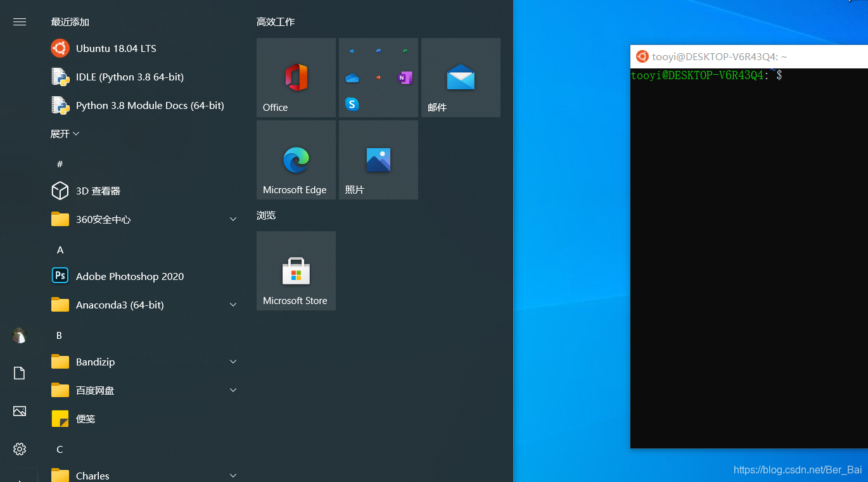
Task: Open the Start menu hamburger navigation
Action: coord(19,22)
